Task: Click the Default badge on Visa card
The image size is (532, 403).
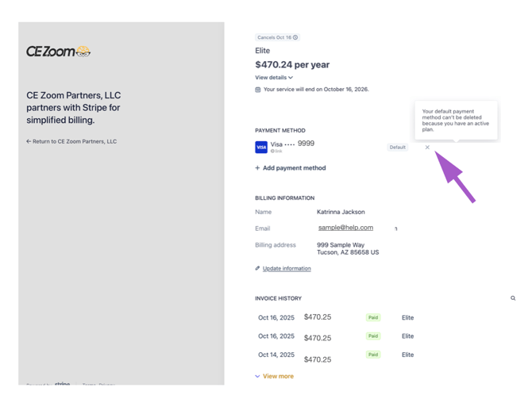Action: [398, 147]
